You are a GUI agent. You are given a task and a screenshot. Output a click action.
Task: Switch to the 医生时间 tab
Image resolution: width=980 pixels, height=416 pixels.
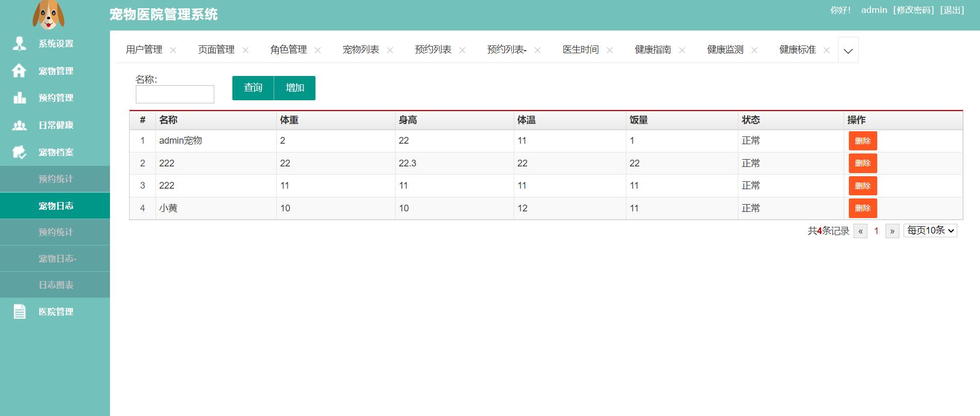[x=581, y=50]
